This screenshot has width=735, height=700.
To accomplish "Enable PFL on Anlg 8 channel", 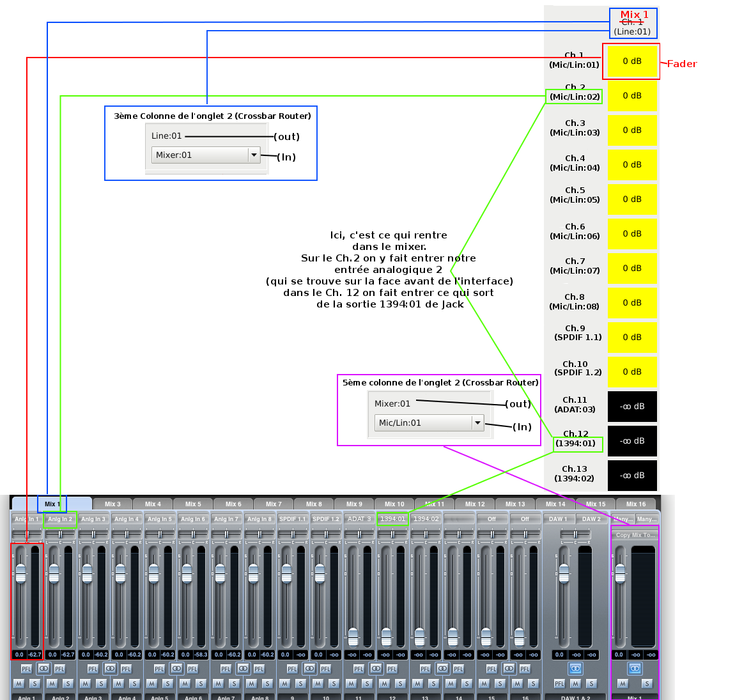I will point(259,669).
